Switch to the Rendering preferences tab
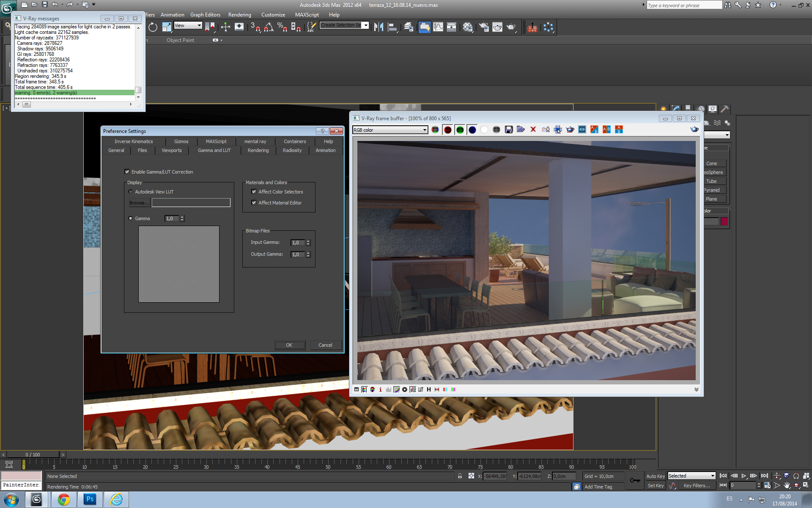The height and width of the screenshot is (508, 812). (258, 150)
